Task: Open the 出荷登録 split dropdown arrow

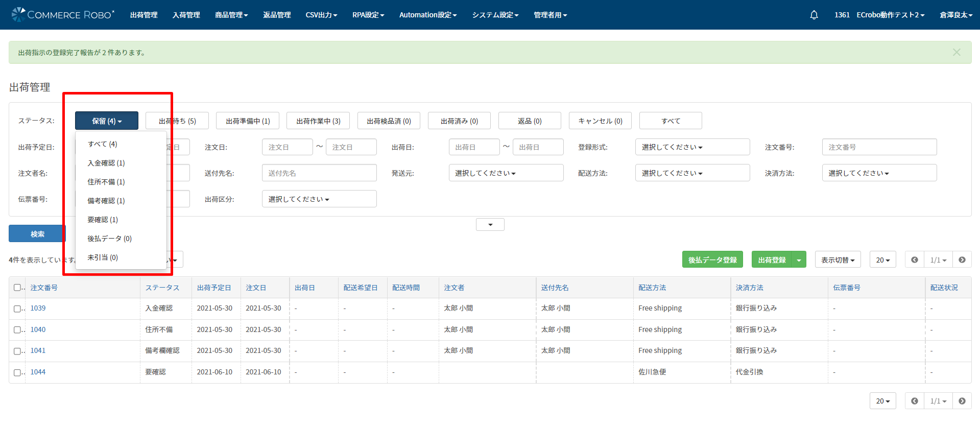Action: (x=799, y=260)
